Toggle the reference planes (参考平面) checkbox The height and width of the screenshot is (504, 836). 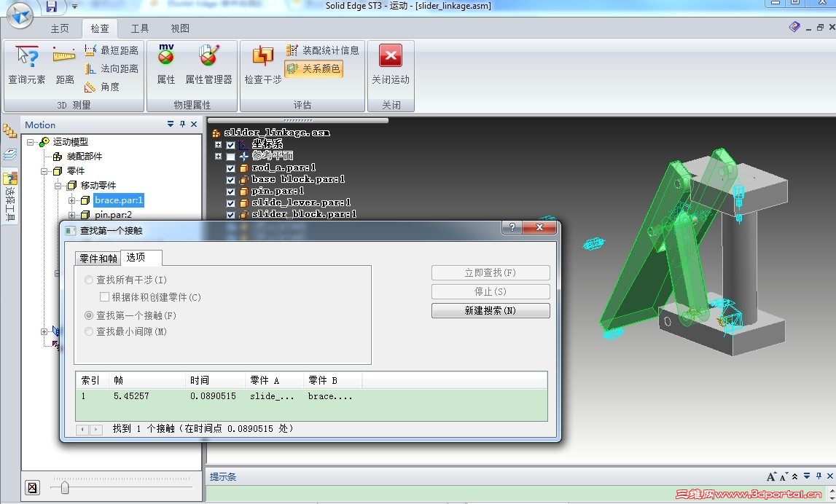pos(230,157)
